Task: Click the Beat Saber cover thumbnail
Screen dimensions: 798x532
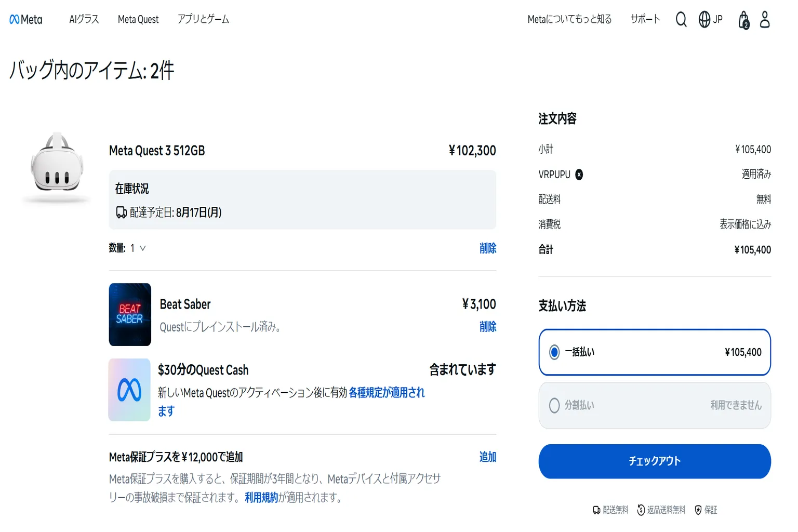Action: coord(130,314)
